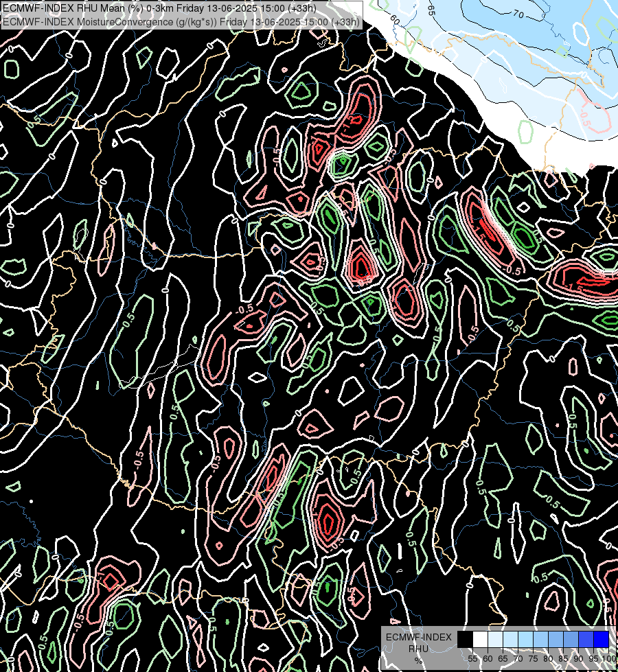Click the '80' tick label in the legend

coord(548,659)
